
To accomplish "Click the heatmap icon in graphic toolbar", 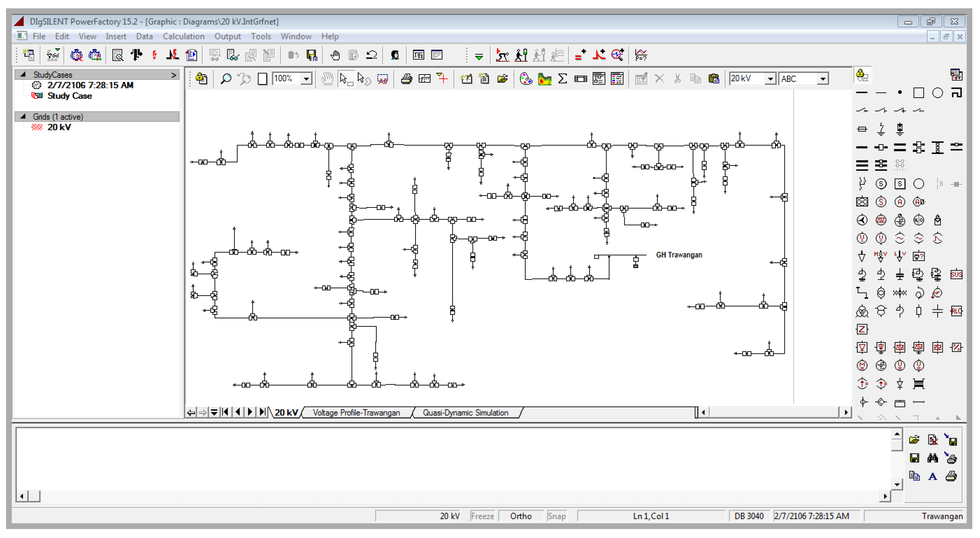I will coord(544,79).
